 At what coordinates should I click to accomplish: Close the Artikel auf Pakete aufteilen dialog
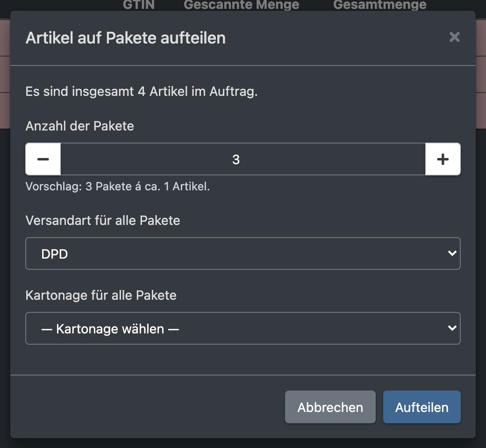(454, 37)
